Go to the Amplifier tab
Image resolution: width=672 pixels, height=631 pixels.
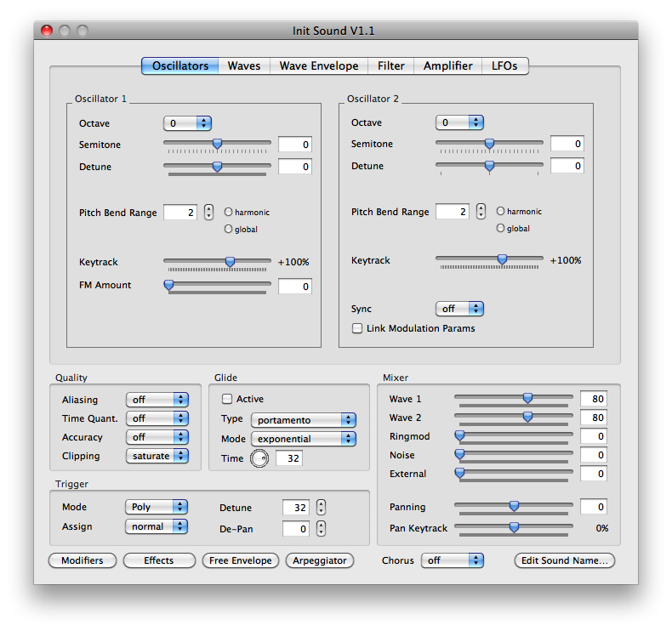447,66
